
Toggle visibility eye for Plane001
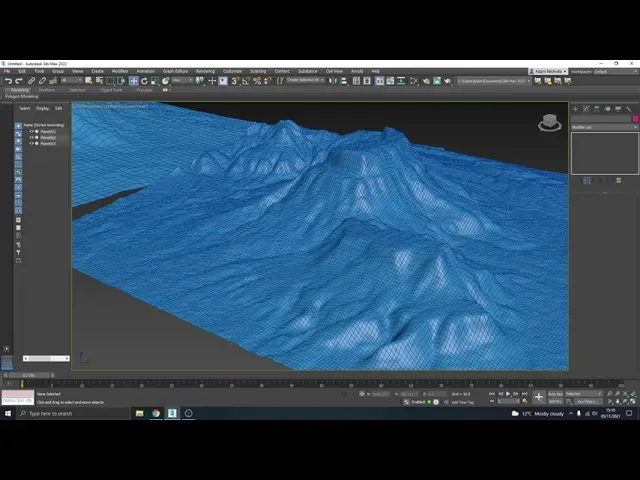(32, 131)
